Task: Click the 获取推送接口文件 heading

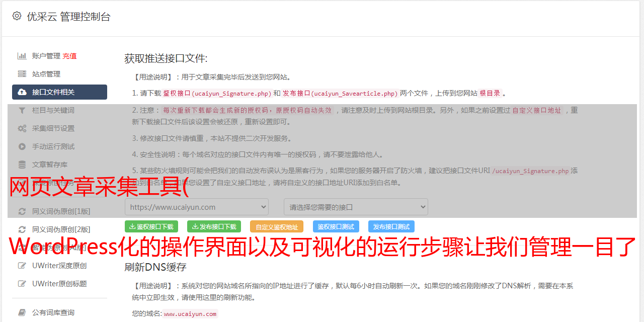Action: [166, 58]
